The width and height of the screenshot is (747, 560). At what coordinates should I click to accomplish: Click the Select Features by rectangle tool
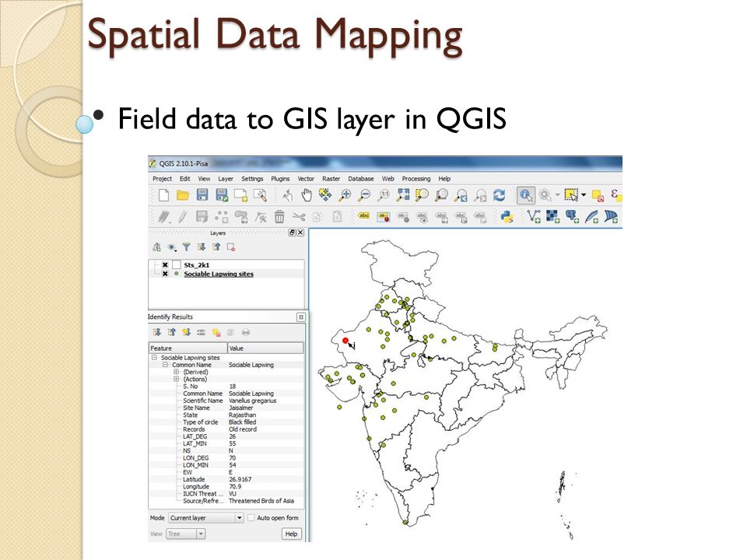[570, 194]
